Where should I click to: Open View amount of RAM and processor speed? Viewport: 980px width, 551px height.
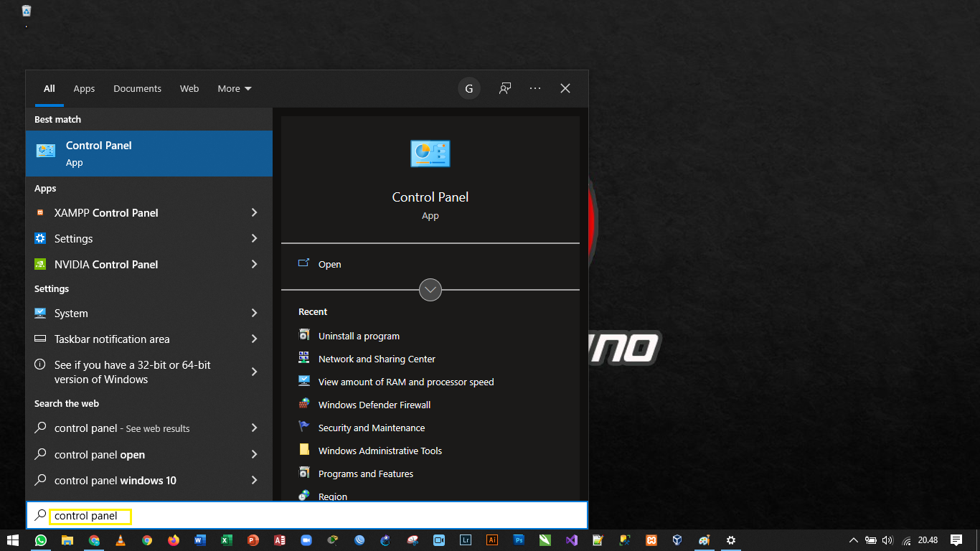406,382
